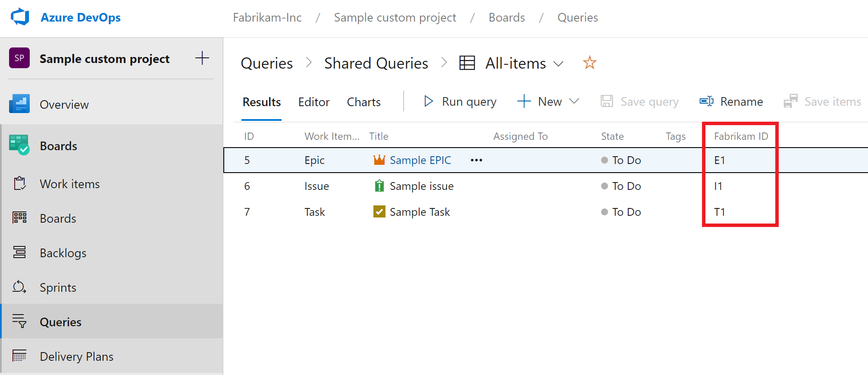Image resolution: width=868 pixels, height=375 pixels.
Task: Open the Backlogs icon in sidebar
Action: (19, 252)
